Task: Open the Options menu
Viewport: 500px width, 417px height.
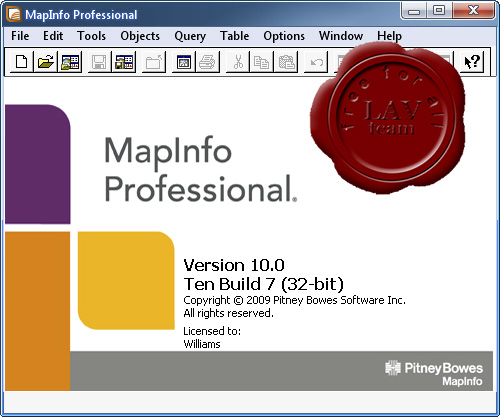Action: click(284, 36)
